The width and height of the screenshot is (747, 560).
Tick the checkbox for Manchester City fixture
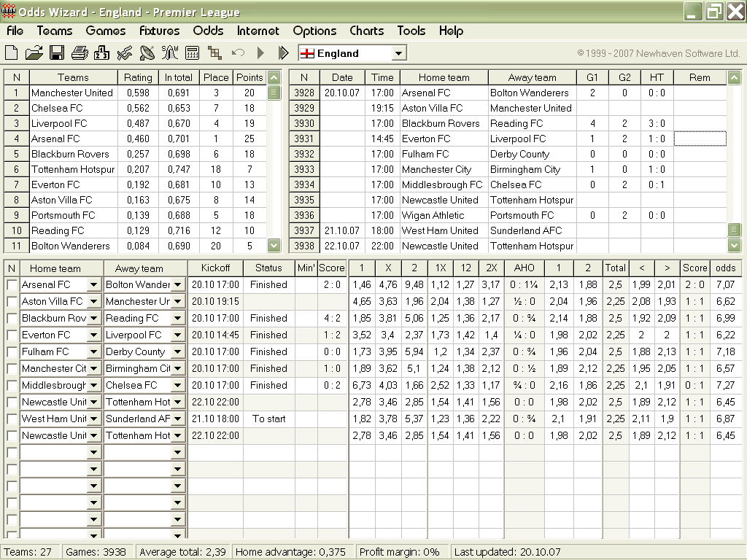(x=12, y=368)
